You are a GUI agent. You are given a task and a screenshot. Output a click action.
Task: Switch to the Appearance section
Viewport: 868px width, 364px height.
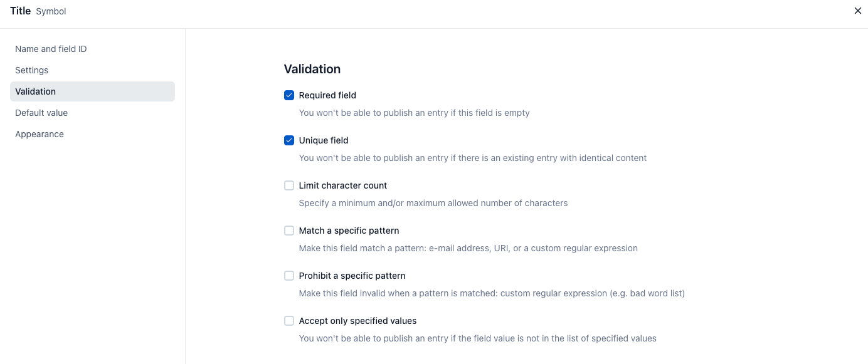coord(39,133)
